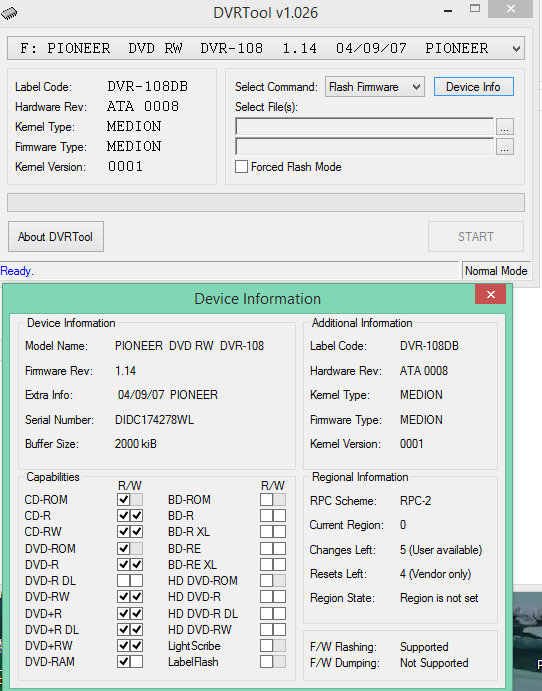Screen dimensions: 542x691
Task: Click the flashing progress bar
Action: (x=266, y=203)
